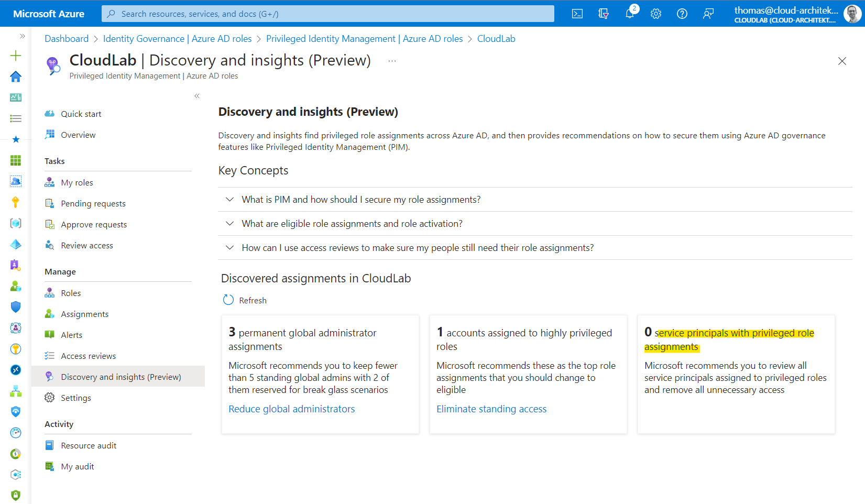Viewport: 865px width, 504px height.
Task: Click the Settings gear icon in Manage section
Action: tap(50, 398)
